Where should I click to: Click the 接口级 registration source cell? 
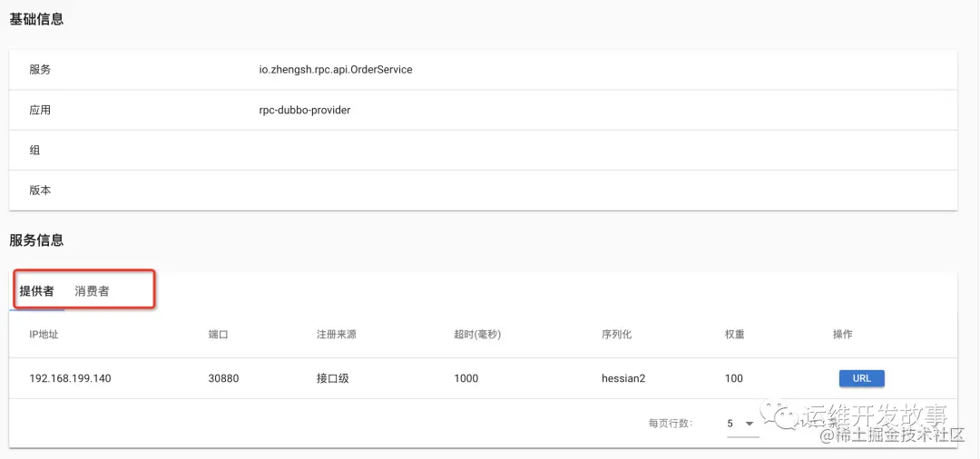click(332, 378)
